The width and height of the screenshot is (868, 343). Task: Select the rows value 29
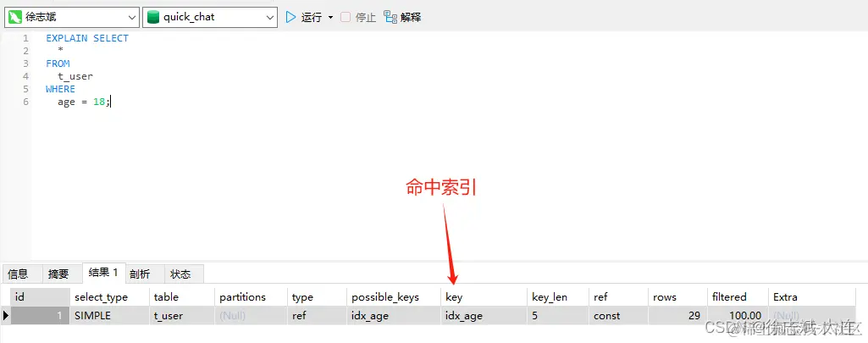pyautogui.click(x=677, y=316)
